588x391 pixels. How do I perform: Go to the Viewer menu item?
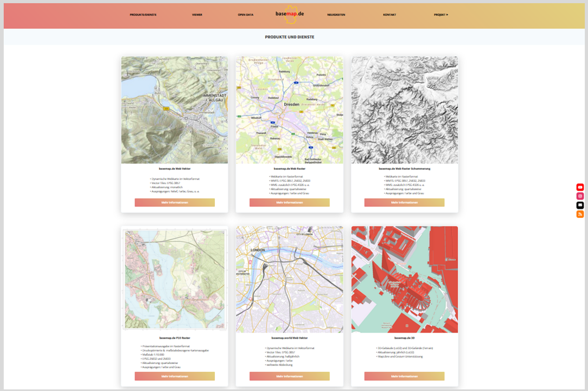point(197,15)
